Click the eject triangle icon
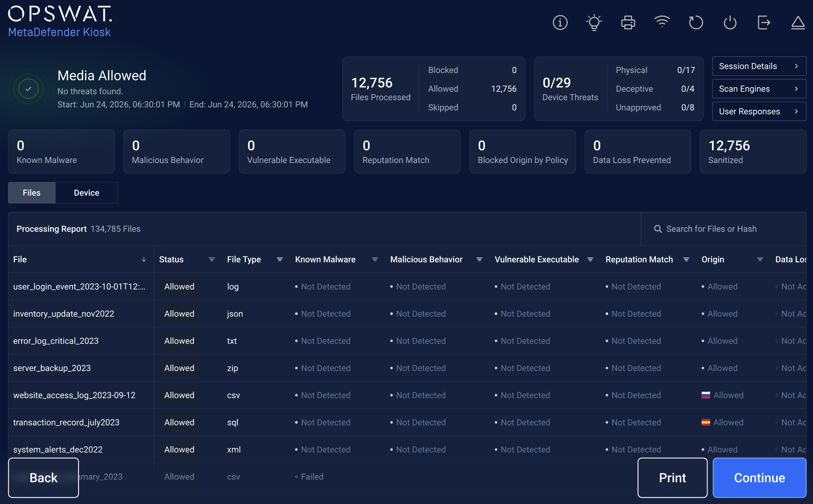 (x=798, y=22)
